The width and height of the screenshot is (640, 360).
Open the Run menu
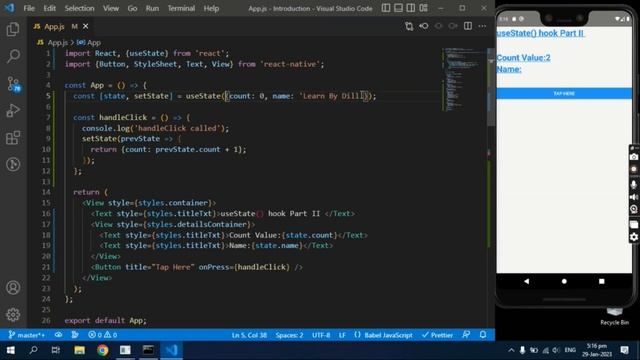[152, 8]
